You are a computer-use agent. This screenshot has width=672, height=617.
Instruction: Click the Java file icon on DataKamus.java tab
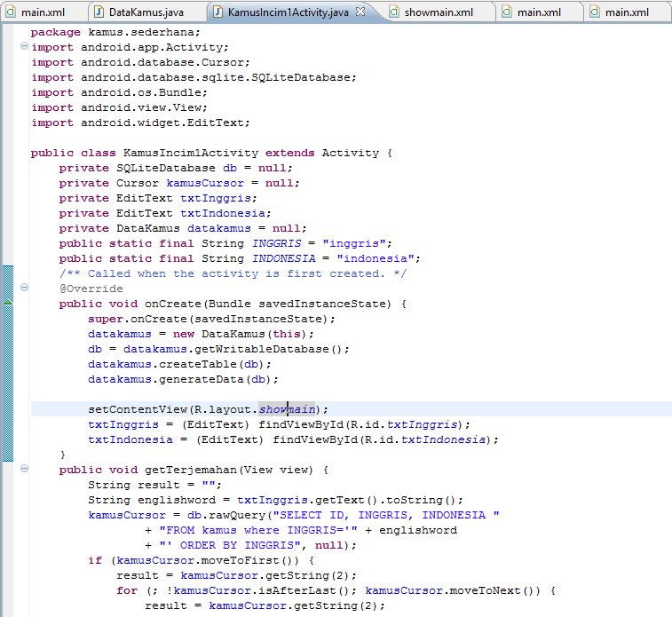click(x=99, y=12)
